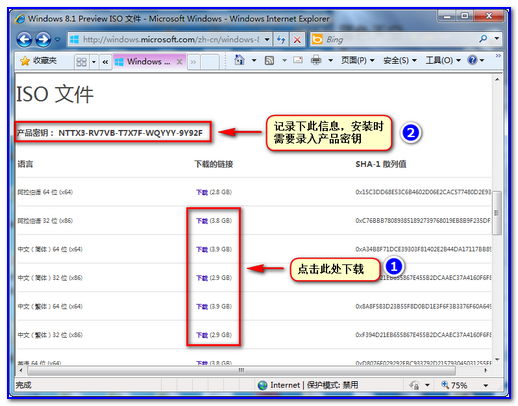Click the Quick Tabs grid icon
The width and height of the screenshot is (518, 406).
[81, 62]
